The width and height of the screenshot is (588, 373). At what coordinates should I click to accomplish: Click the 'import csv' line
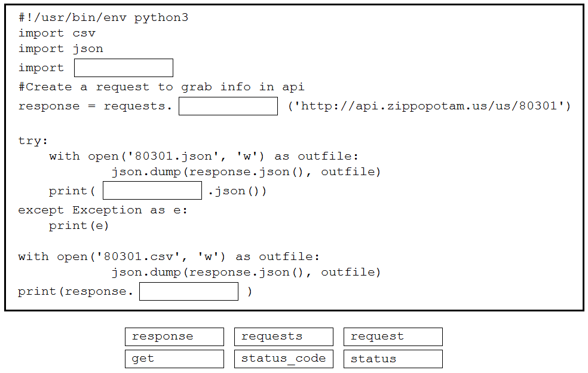click(57, 33)
